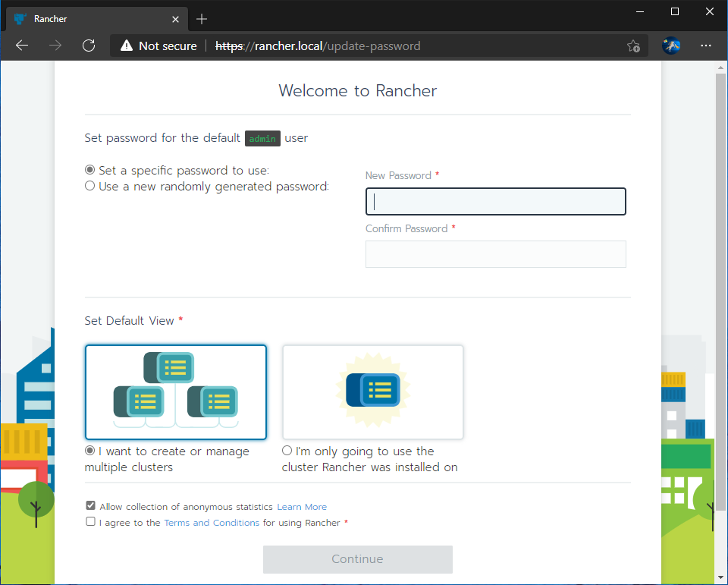Select 'Set a specific password to use'

tap(89, 169)
